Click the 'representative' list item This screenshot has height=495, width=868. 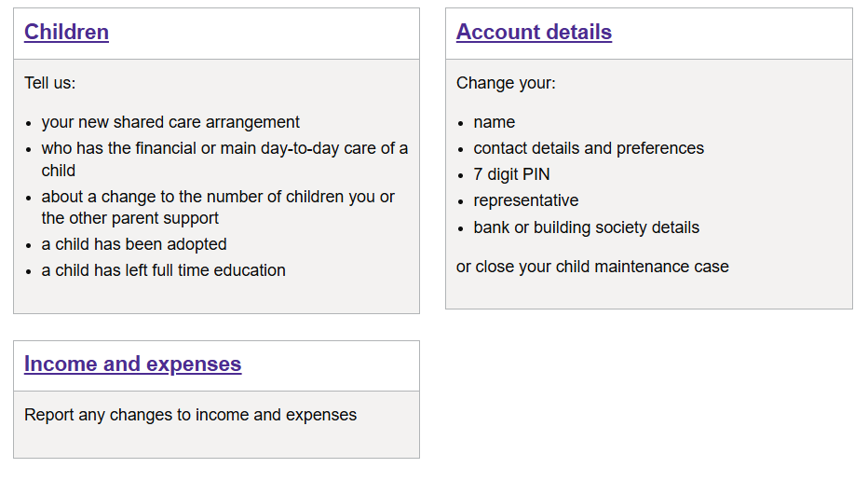tap(526, 200)
